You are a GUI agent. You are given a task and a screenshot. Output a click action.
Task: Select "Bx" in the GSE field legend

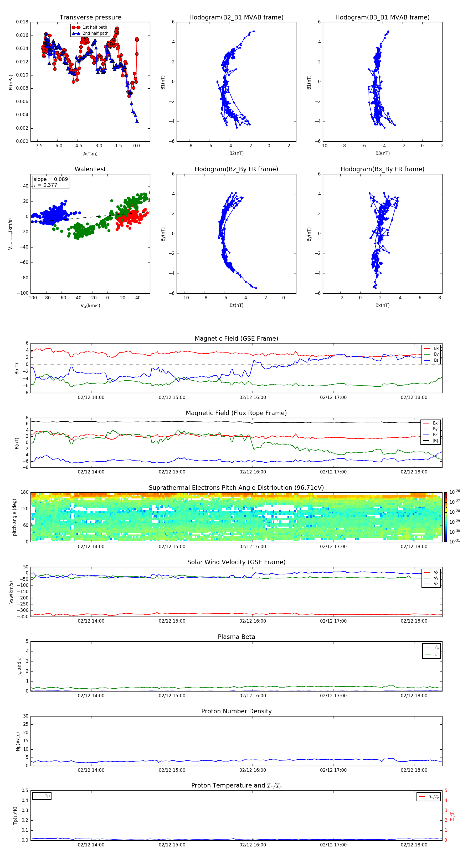pyautogui.click(x=431, y=349)
